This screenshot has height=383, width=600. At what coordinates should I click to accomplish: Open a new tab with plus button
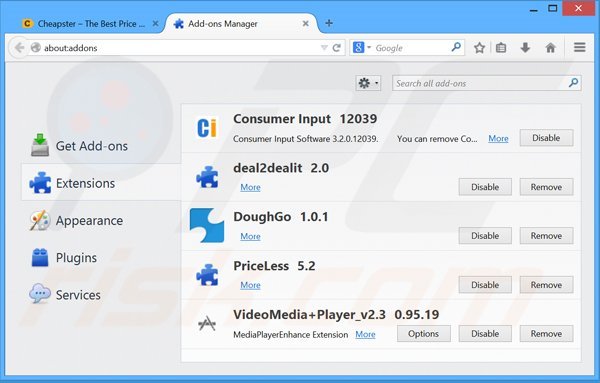click(329, 23)
